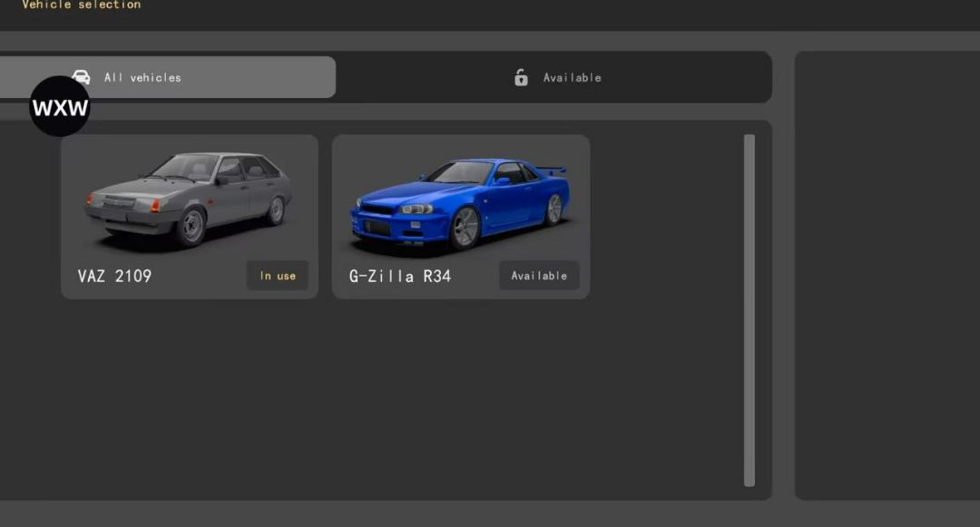Click Available button on G-Zilla R34 card
Image resolution: width=980 pixels, height=527 pixels.
[539, 276]
